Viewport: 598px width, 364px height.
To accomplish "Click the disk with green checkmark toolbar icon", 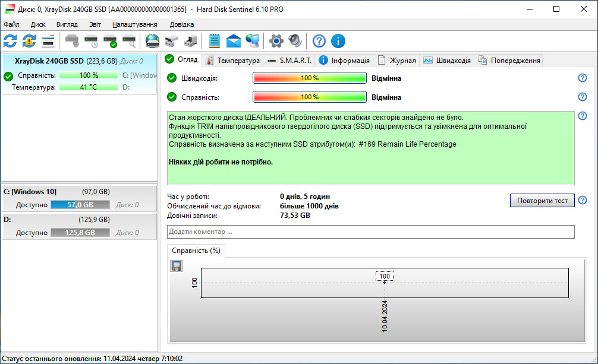I will (x=110, y=41).
